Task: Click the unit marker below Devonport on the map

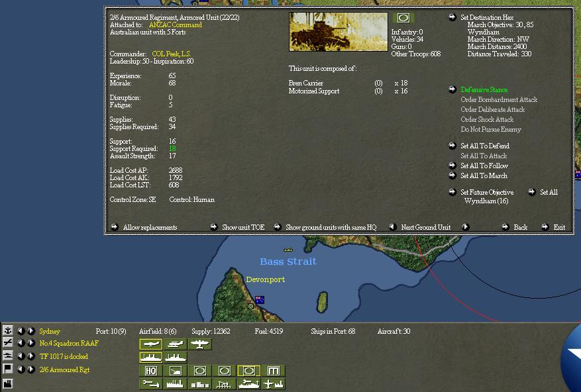Action: tap(251, 307)
